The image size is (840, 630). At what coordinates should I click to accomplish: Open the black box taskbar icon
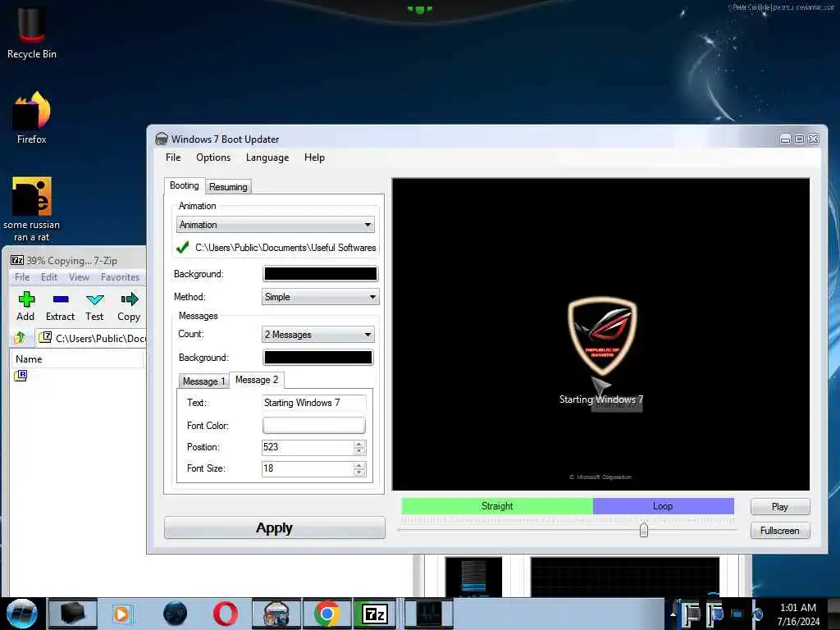coord(73,614)
